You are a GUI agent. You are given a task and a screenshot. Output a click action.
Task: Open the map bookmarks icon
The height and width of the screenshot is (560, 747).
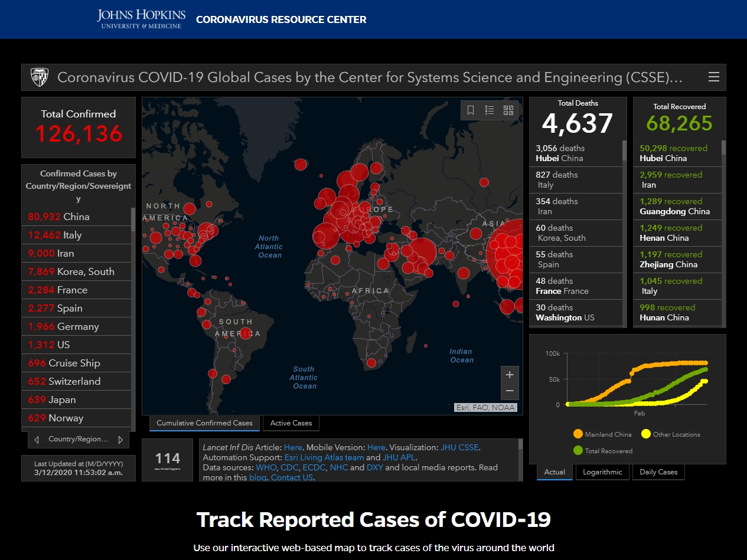pyautogui.click(x=471, y=110)
